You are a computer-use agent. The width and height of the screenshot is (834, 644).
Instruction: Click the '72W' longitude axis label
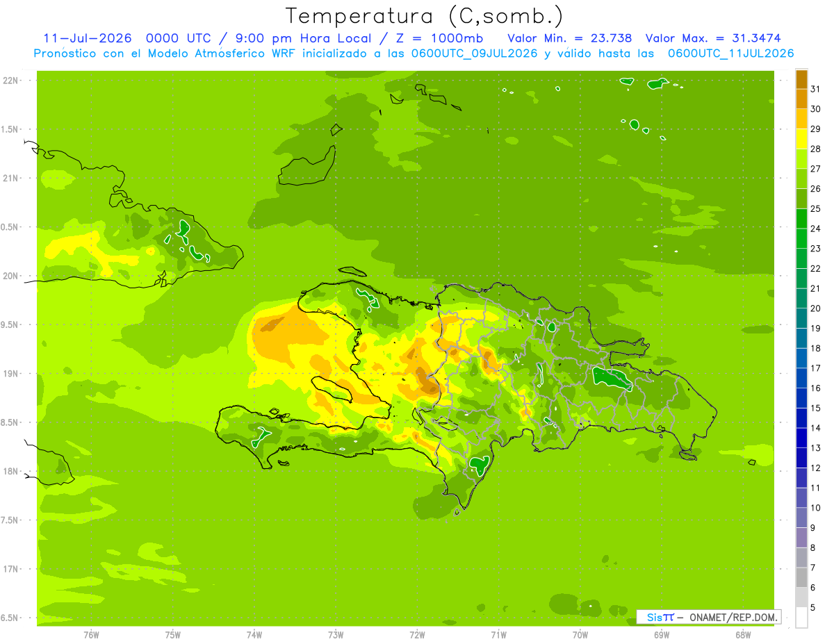[x=418, y=635]
